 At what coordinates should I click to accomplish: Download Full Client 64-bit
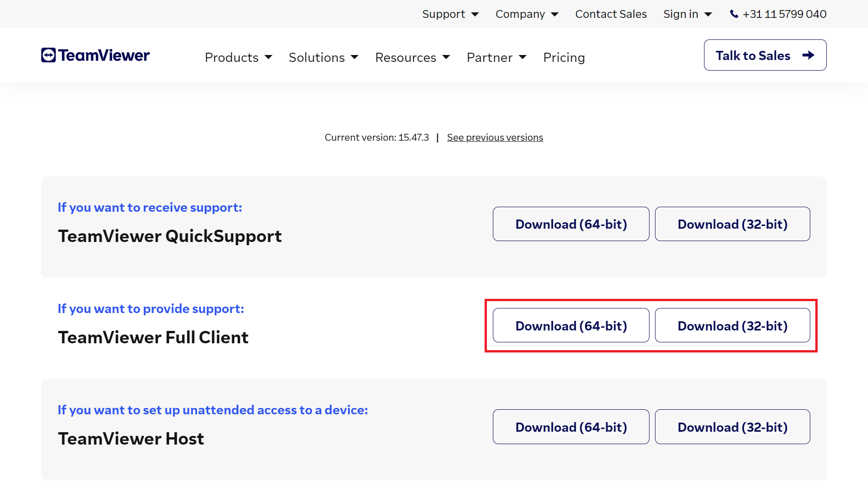571,325
